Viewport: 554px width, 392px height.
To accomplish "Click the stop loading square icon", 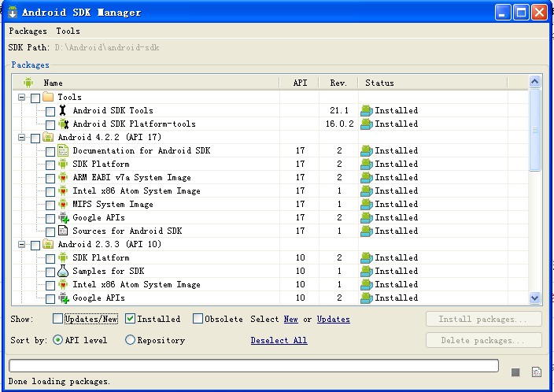I will tap(515, 372).
